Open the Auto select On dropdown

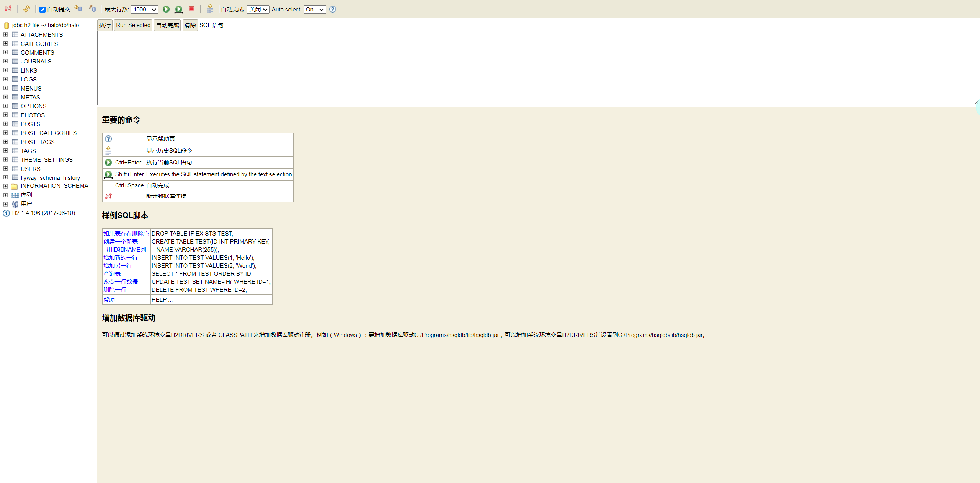pos(314,10)
